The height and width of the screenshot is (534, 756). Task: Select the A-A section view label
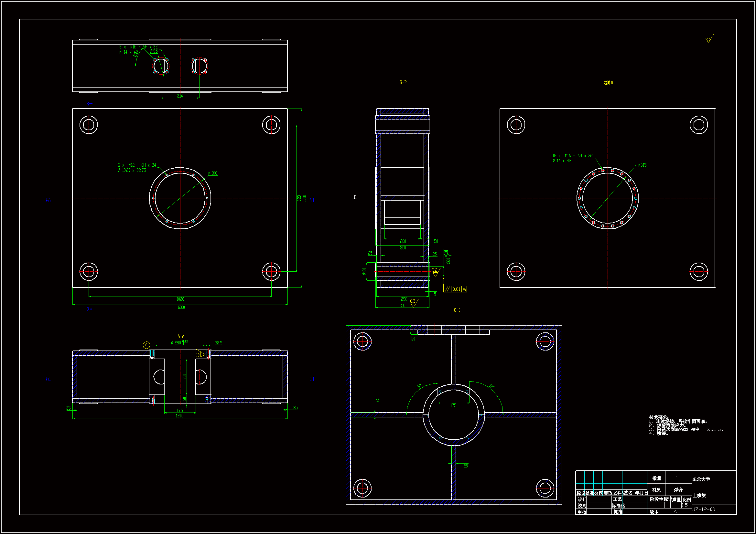pyautogui.click(x=181, y=336)
